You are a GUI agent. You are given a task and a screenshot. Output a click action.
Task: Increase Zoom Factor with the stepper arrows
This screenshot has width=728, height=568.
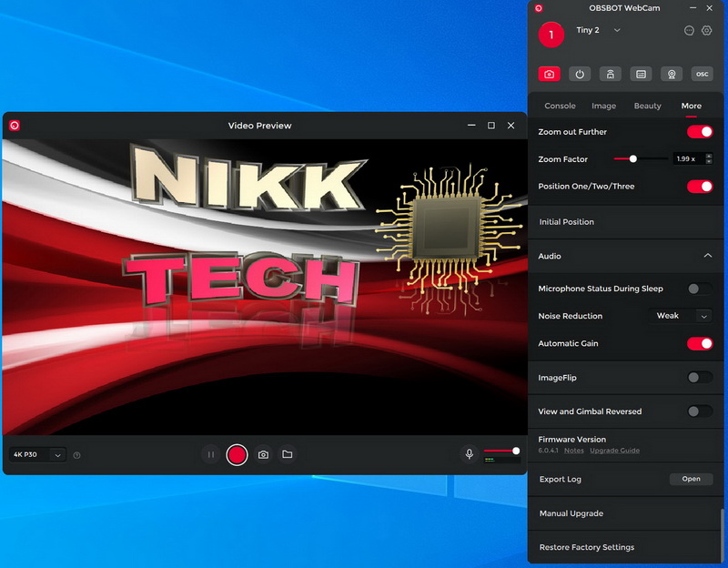(709, 156)
